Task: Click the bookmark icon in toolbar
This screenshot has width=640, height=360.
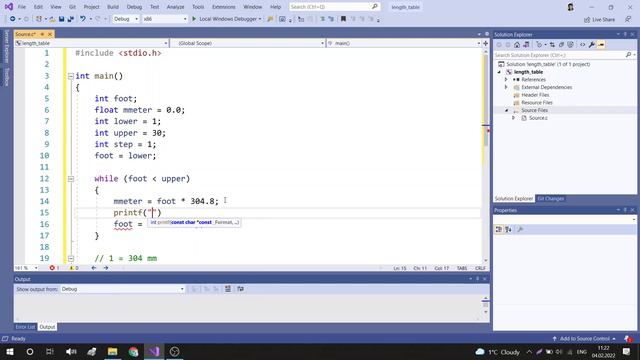Action: (x=343, y=19)
